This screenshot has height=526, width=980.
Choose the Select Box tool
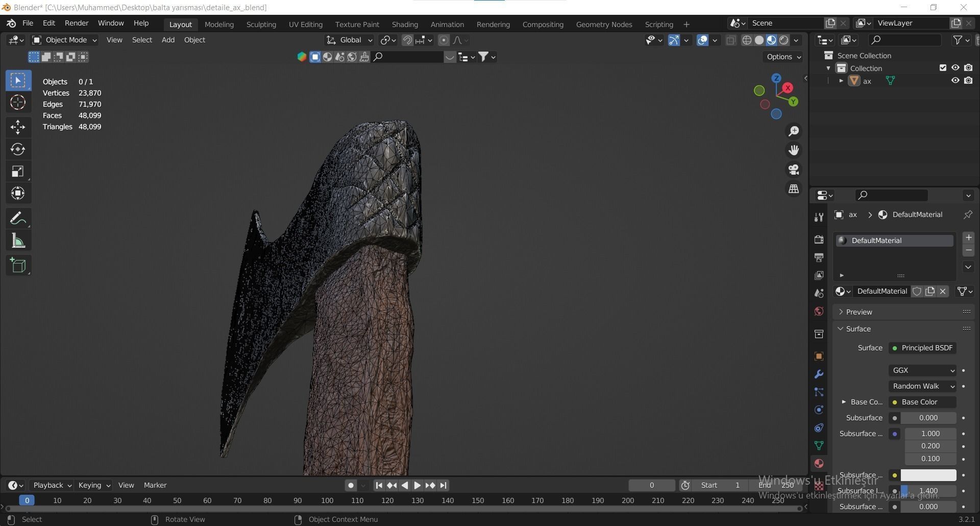(18, 81)
